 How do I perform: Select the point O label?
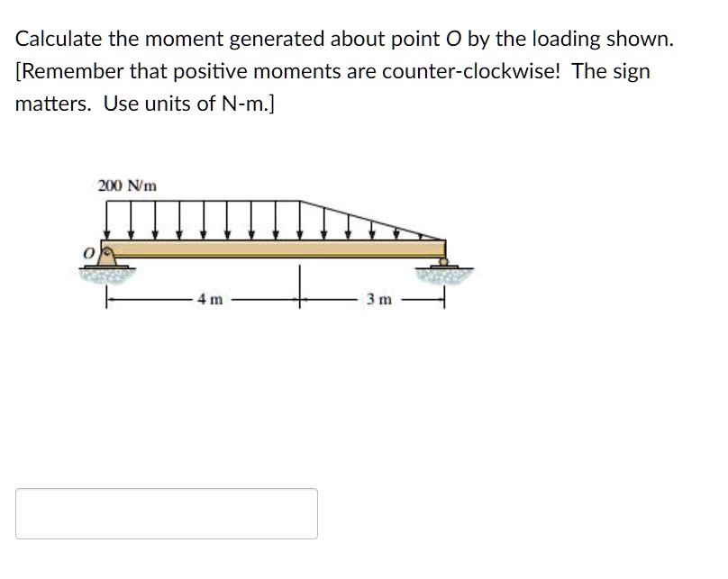click(x=88, y=254)
